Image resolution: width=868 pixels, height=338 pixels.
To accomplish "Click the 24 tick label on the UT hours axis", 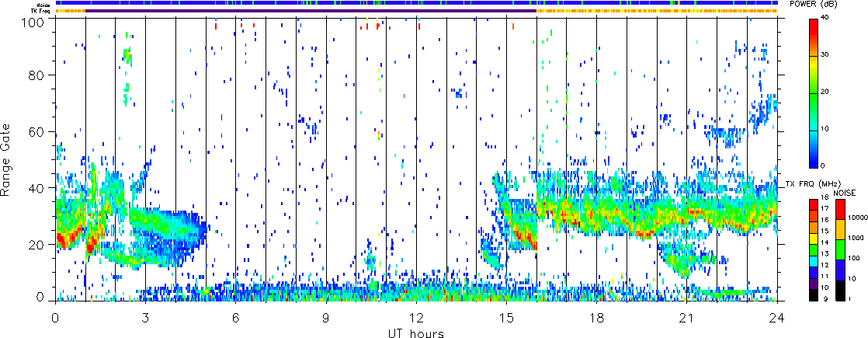I will 776,319.
